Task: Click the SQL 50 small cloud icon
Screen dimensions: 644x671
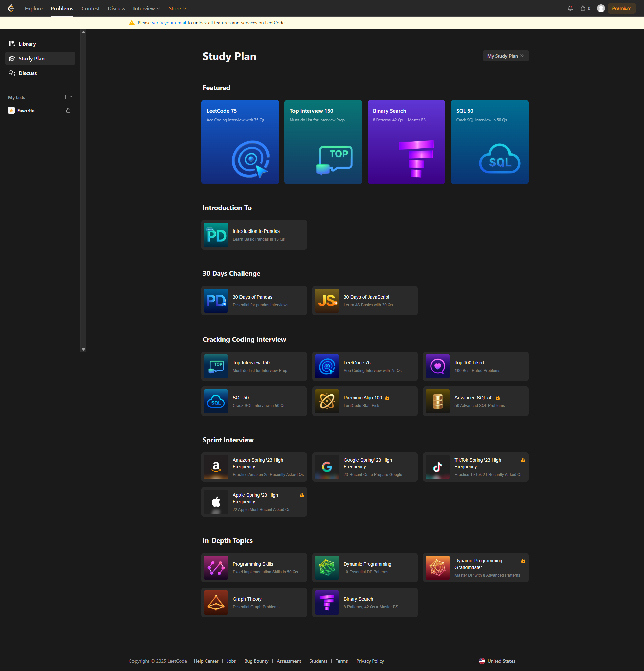Action: (x=216, y=401)
